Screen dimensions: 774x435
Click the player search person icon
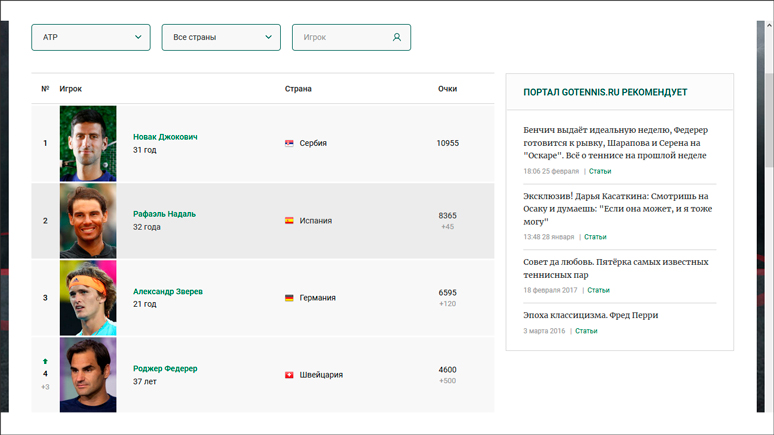pos(397,37)
